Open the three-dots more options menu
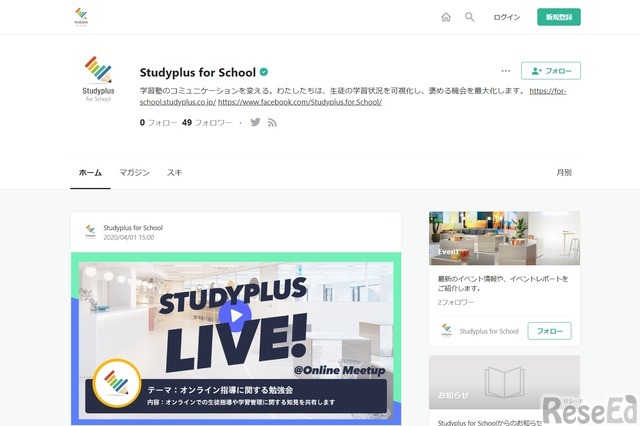This screenshot has width=640, height=426. click(506, 71)
